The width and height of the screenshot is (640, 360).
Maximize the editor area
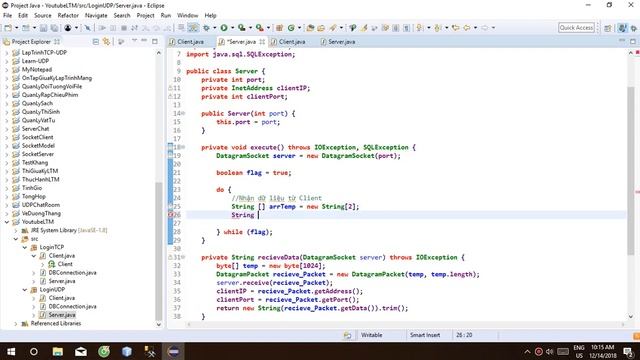(633, 41)
